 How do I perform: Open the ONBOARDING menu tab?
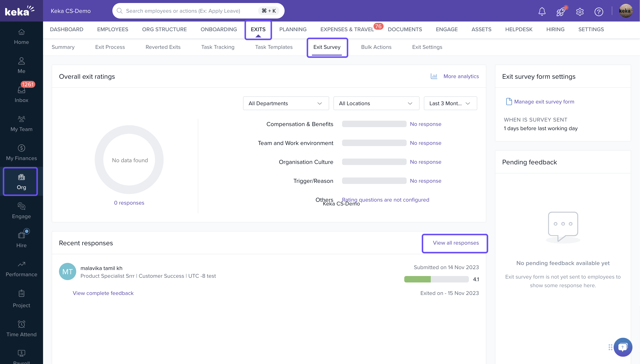[218, 29]
